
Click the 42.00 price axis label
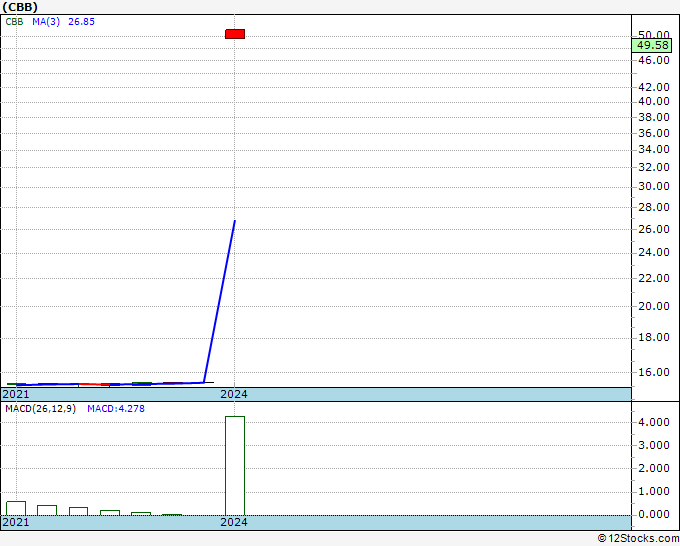pyautogui.click(x=654, y=87)
